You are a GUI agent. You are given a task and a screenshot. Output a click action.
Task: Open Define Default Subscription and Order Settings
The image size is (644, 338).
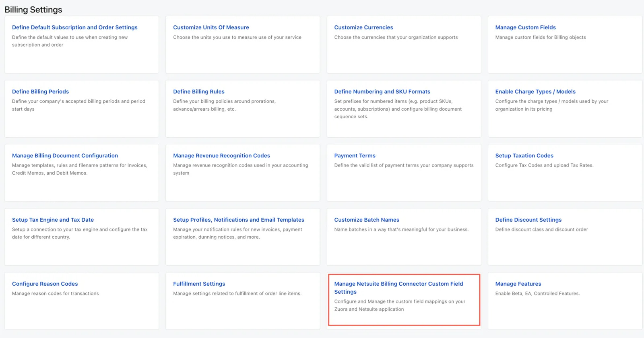[75, 27]
